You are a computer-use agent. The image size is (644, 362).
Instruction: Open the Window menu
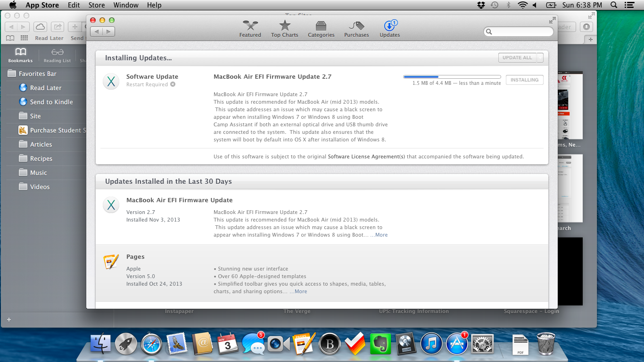[126, 5]
